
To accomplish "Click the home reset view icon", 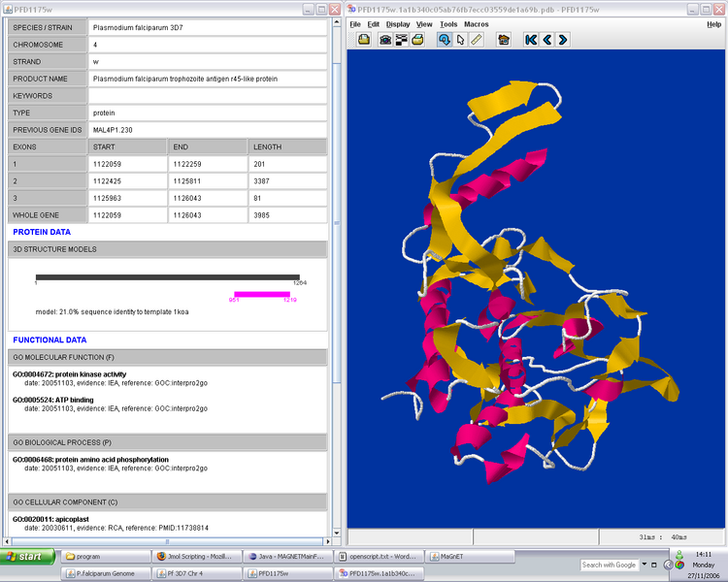I will [503, 40].
